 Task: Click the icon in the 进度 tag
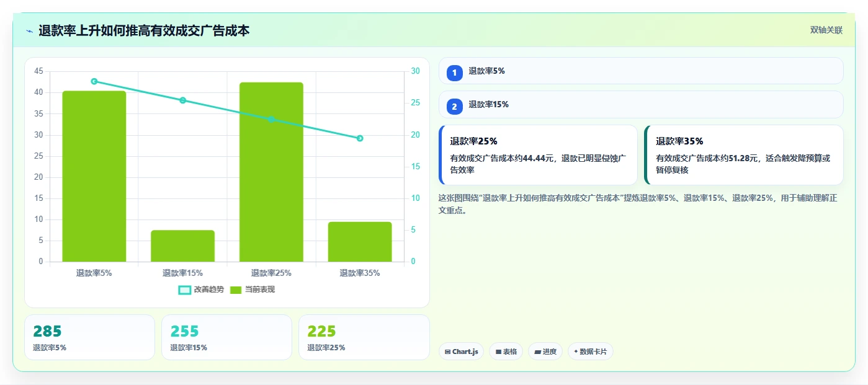[537, 352]
